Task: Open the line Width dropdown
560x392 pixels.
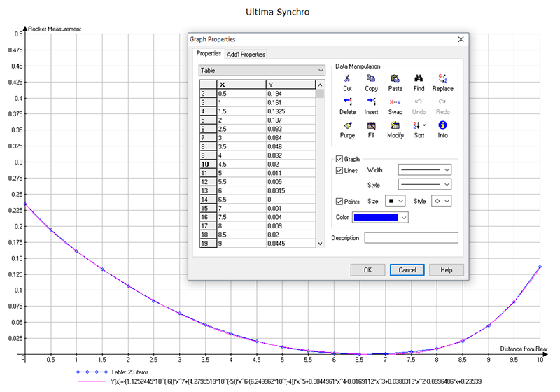Action: (425, 170)
